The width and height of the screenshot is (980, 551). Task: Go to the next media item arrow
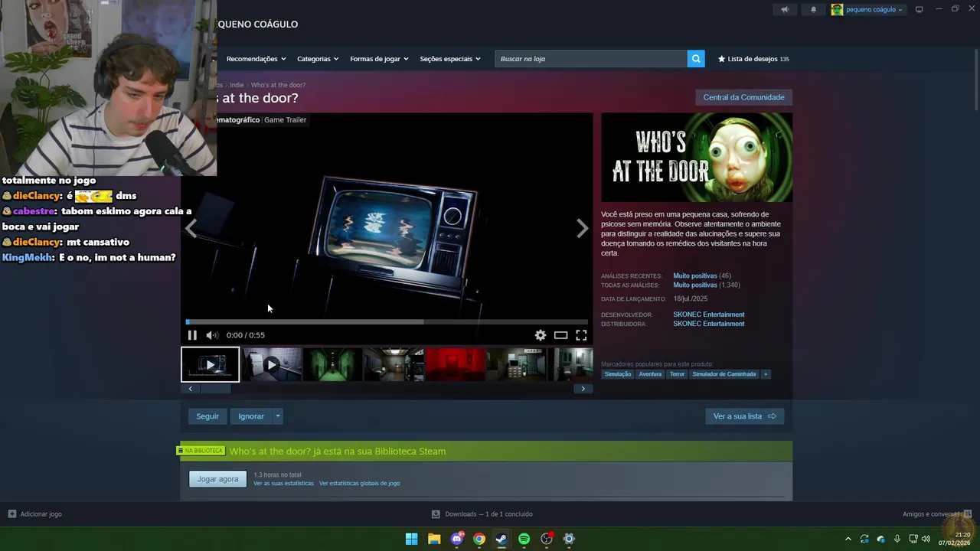coord(582,228)
